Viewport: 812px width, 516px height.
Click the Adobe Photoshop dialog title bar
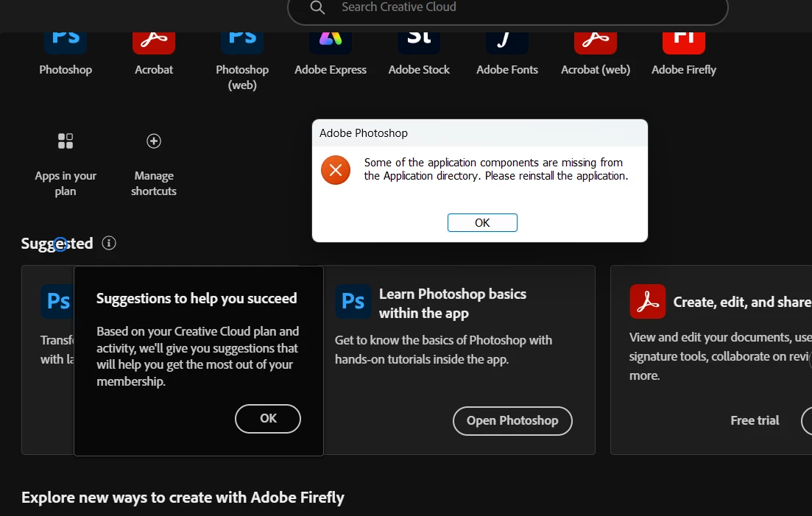point(479,133)
